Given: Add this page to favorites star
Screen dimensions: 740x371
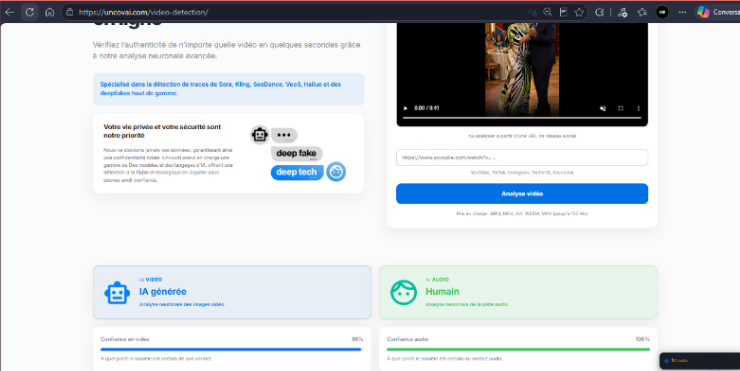Looking at the screenshot, I should tap(579, 12).
